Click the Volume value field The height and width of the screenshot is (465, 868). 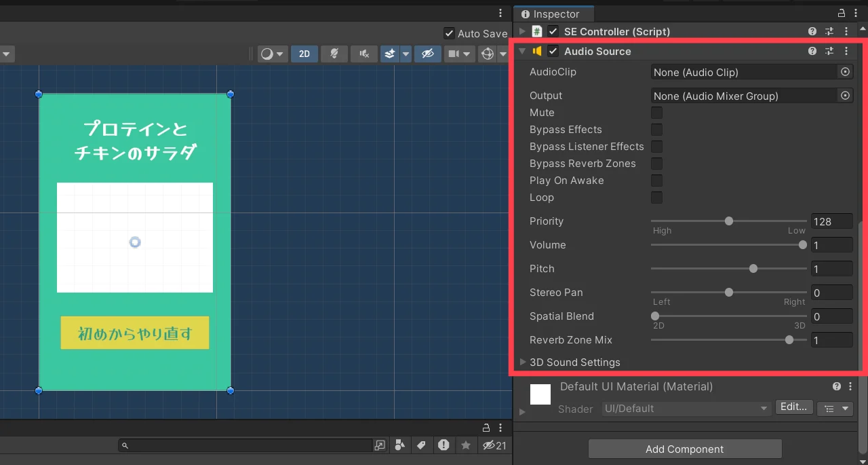click(x=832, y=245)
